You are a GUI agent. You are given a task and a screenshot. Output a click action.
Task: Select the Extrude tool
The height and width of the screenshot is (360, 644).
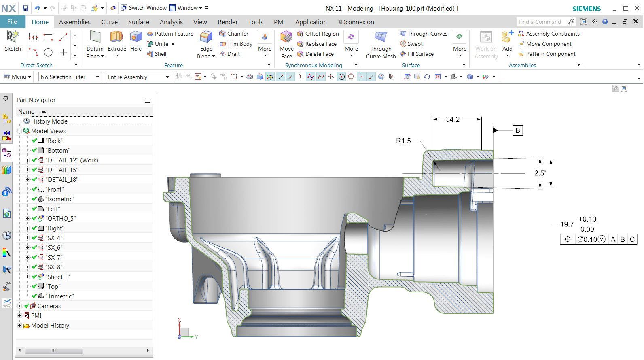117,37
